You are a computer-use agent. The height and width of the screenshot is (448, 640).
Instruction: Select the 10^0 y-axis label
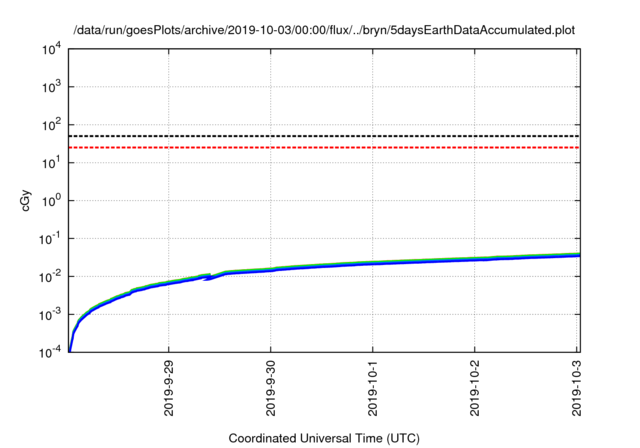pos(51,201)
